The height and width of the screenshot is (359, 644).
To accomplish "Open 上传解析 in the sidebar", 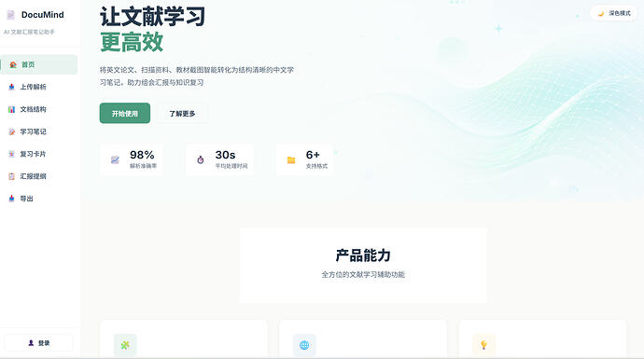I will pyautogui.click(x=38, y=87).
